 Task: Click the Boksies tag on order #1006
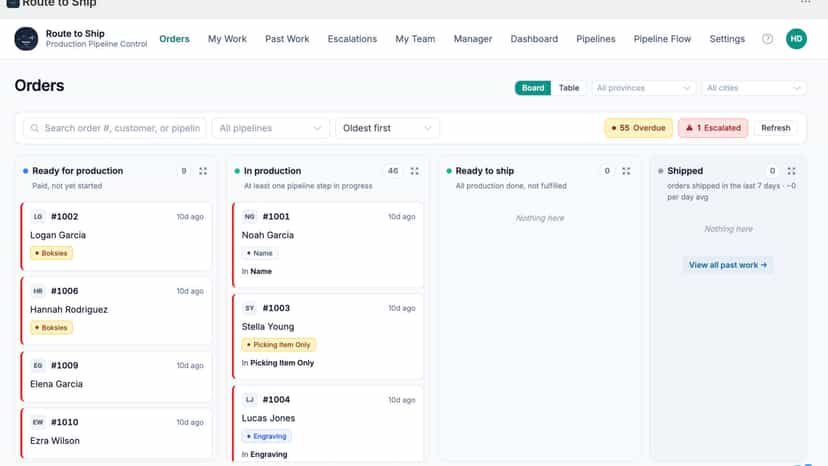[52, 328]
